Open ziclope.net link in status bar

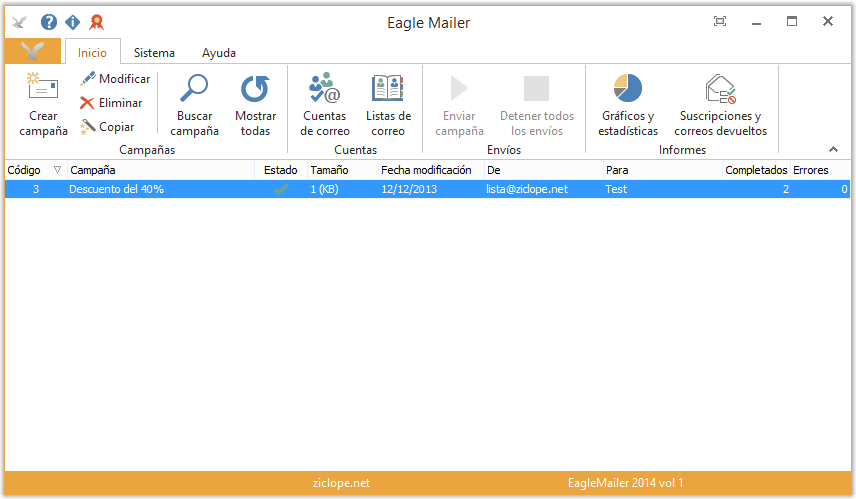341,483
